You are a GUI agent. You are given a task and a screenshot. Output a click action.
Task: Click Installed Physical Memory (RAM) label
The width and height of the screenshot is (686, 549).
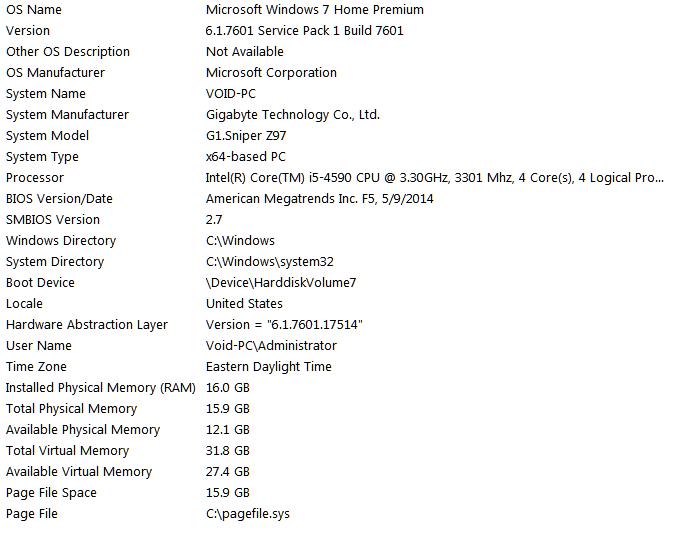click(101, 388)
